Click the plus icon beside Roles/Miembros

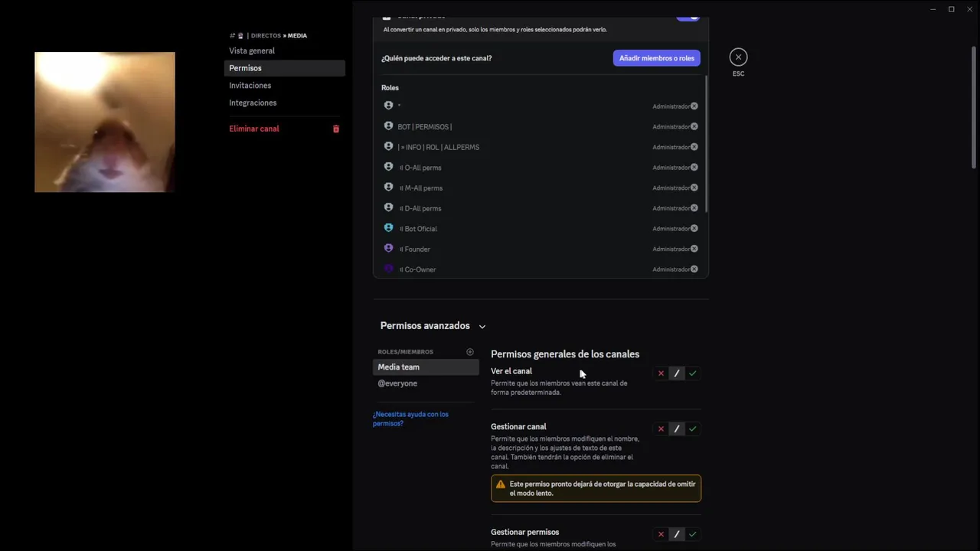(470, 352)
